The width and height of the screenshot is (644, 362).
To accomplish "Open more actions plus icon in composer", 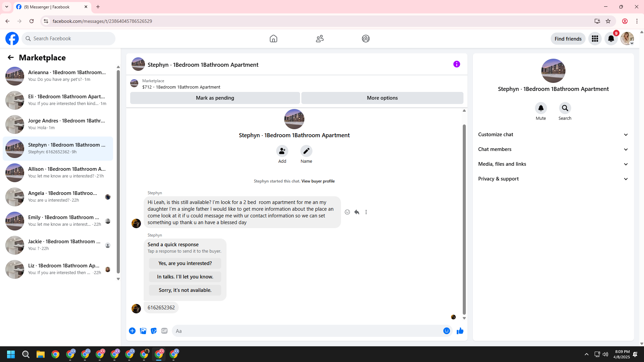I will click(x=132, y=331).
